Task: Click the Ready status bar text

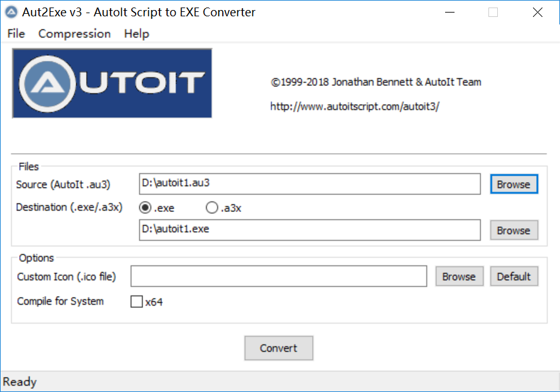Action: click(19, 382)
